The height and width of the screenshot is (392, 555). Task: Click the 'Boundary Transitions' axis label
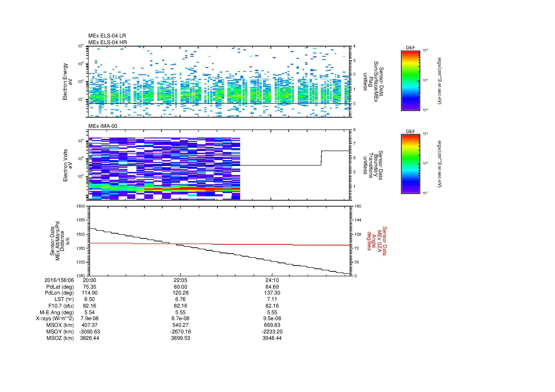point(373,166)
